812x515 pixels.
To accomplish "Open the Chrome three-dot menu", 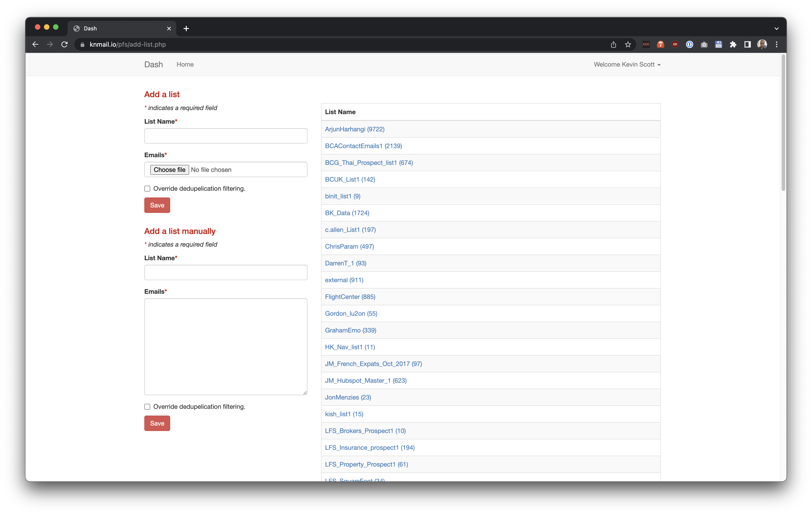I will pos(776,44).
